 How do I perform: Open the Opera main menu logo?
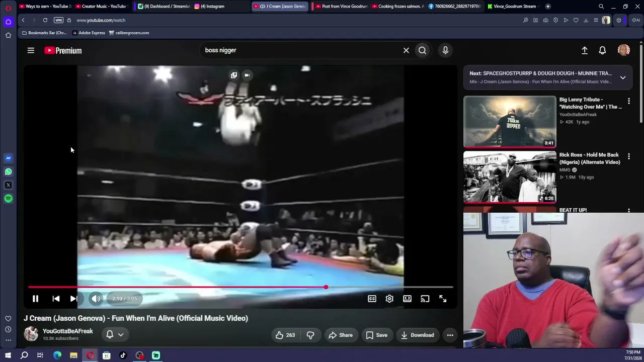pyautogui.click(x=8, y=8)
